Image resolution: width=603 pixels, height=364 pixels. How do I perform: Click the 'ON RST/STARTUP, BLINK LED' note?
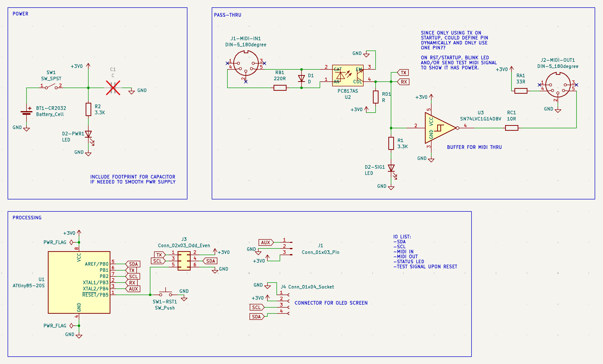459,63
